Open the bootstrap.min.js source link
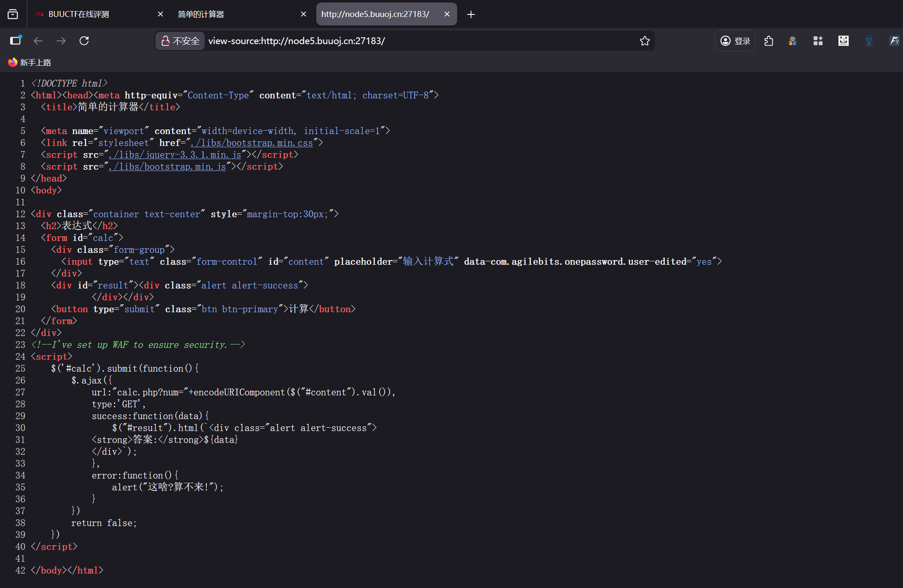This screenshot has width=903, height=588. pyautogui.click(x=167, y=167)
